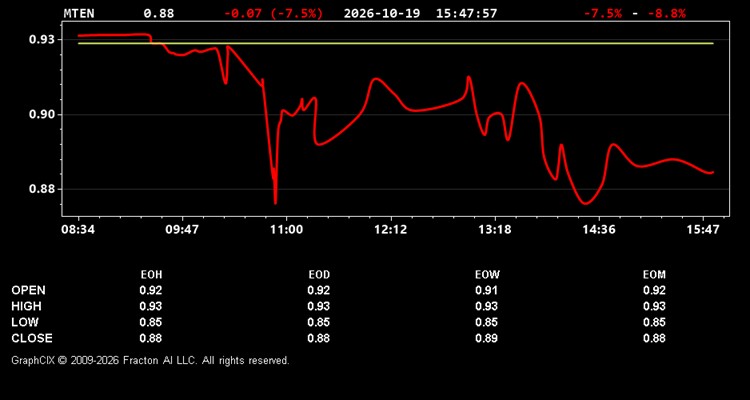Image resolution: width=750 pixels, height=400 pixels.
Task: Select the 0.88 current price in header
Action: click(x=159, y=13)
